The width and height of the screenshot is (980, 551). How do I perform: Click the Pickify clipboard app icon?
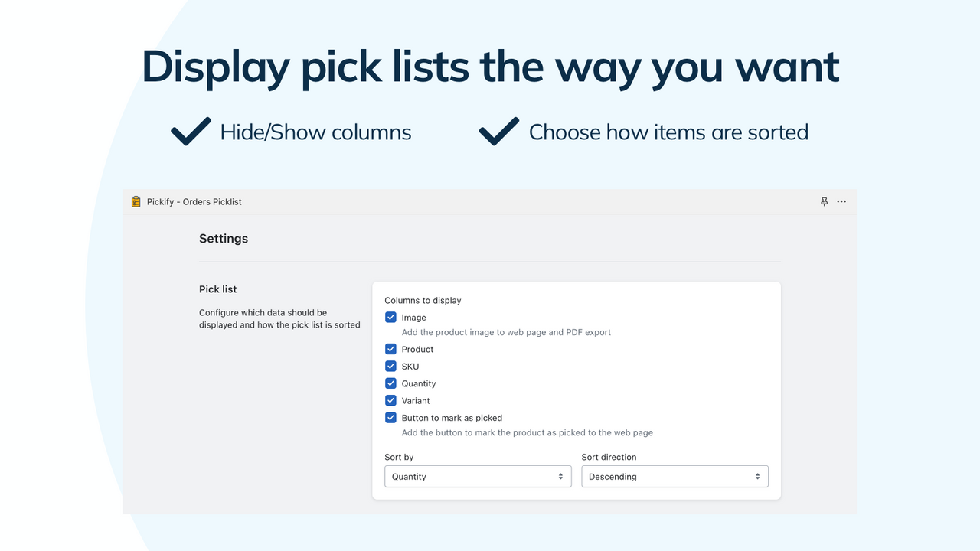[135, 201]
